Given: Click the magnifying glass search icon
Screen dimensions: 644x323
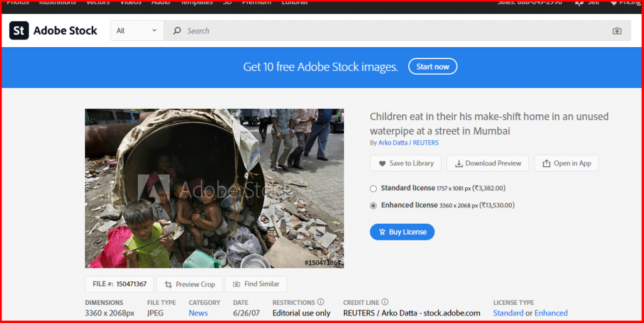Looking at the screenshot, I should (177, 31).
